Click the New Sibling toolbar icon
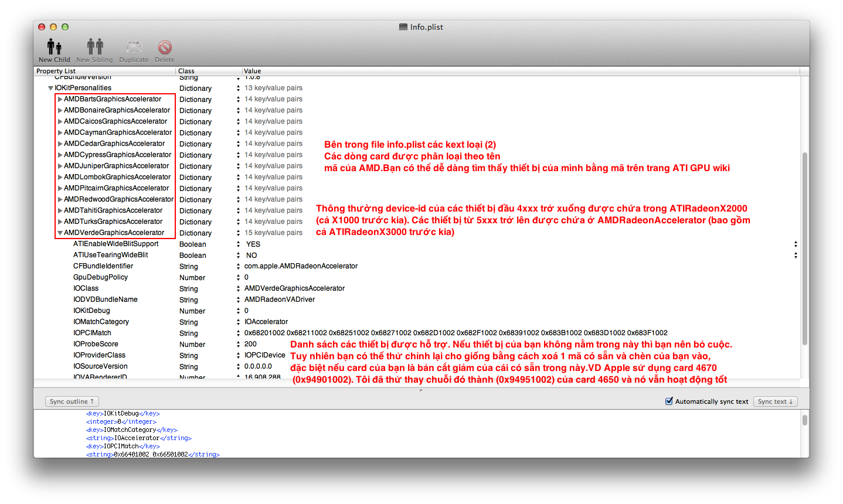The width and height of the screenshot is (843, 504). point(94,47)
